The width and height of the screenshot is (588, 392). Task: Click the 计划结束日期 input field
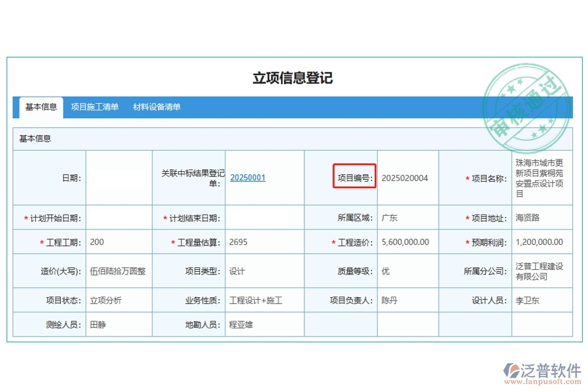tap(264, 216)
